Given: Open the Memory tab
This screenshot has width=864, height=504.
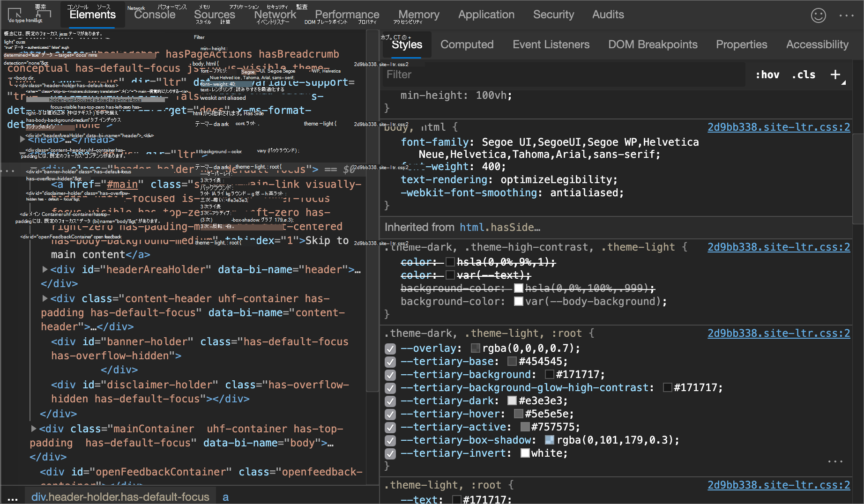Looking at the screenshot, I should (x=419, y=15).
